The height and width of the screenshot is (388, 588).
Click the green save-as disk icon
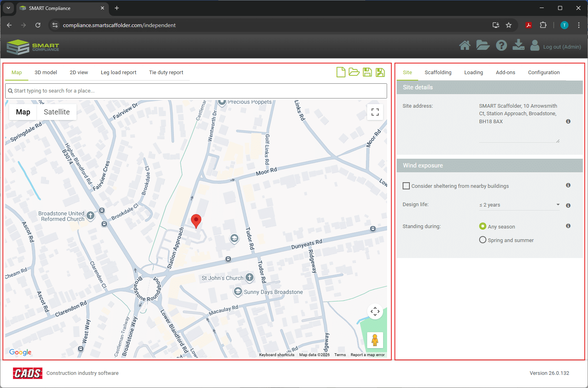click(380, 72)
